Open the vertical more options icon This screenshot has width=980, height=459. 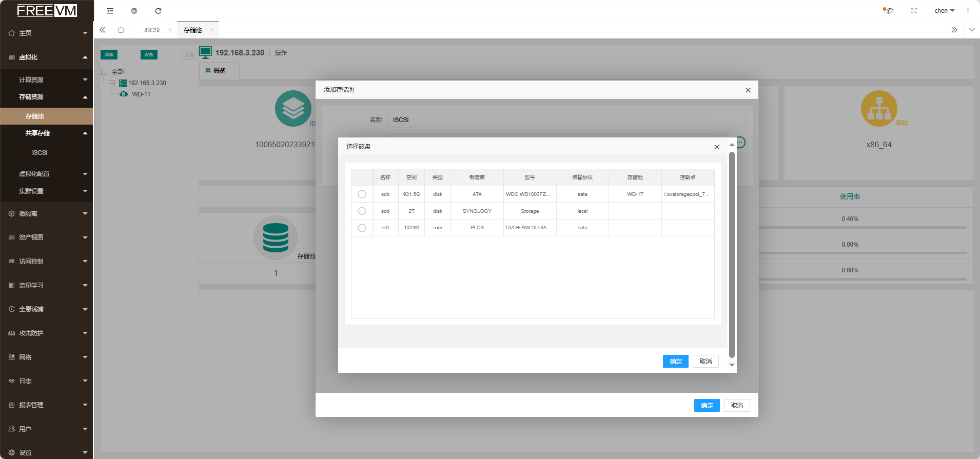click(968, 11)
